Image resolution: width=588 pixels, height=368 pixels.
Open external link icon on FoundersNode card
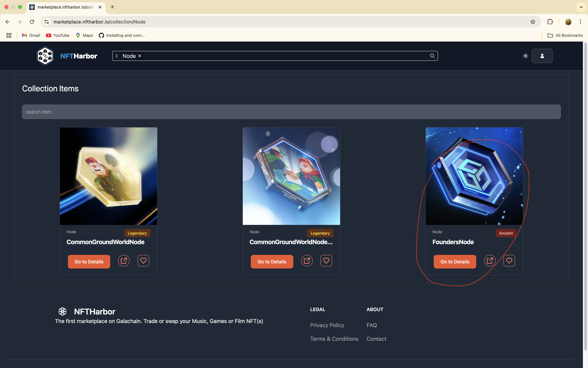coord(490,261)
